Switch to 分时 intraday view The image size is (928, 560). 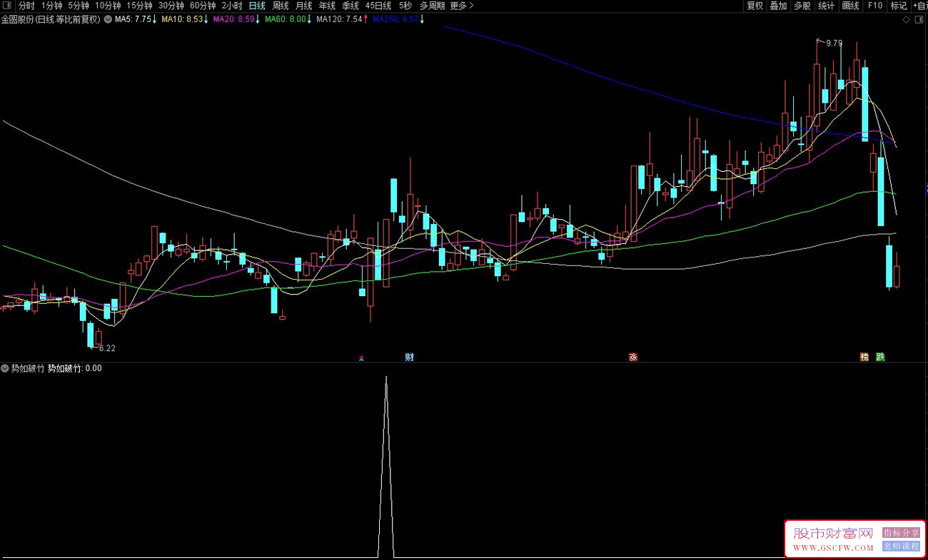coord(26,6)
